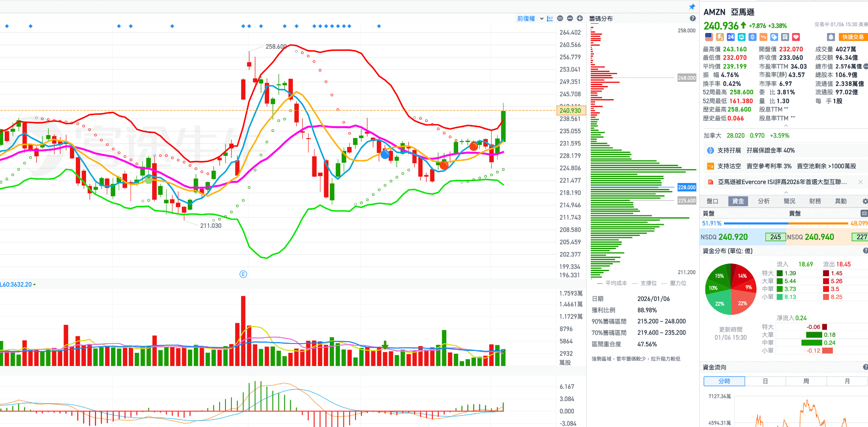Expand the L60:3632.20 volume indicator label

pyautogui.click(x=18, y=285)
